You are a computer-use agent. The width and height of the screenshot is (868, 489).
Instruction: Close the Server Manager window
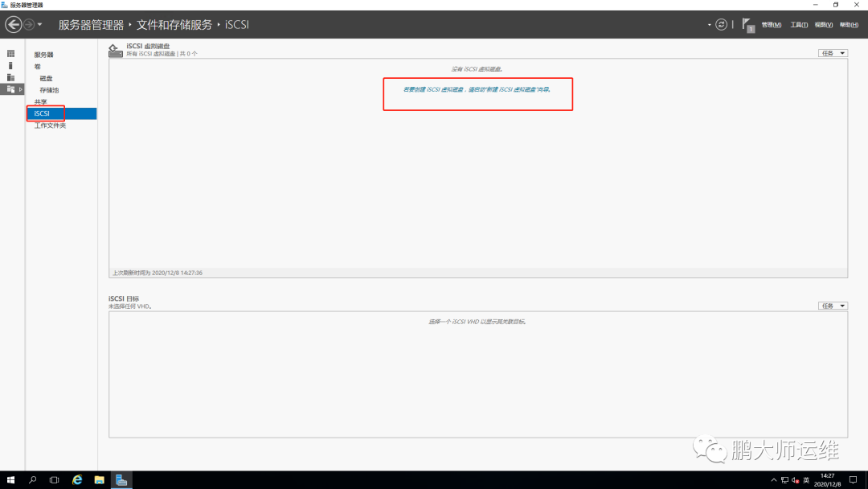[857, 5]
